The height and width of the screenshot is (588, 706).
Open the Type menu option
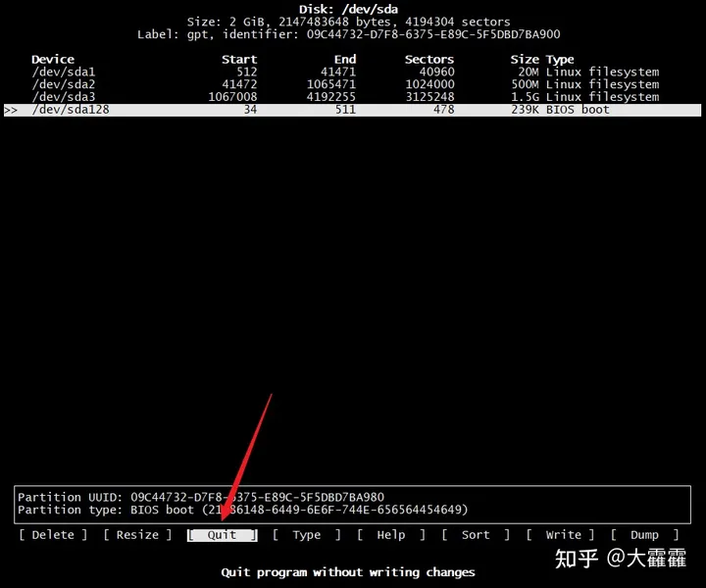point(306,535)
